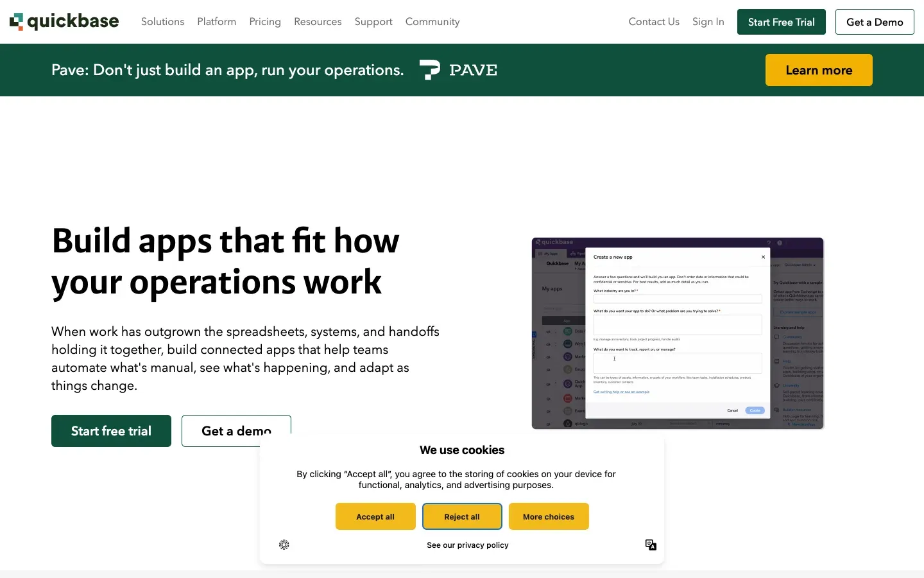Click the Get a Demo header button
This screenshot has height=578, width=924.
coord(875,22)
